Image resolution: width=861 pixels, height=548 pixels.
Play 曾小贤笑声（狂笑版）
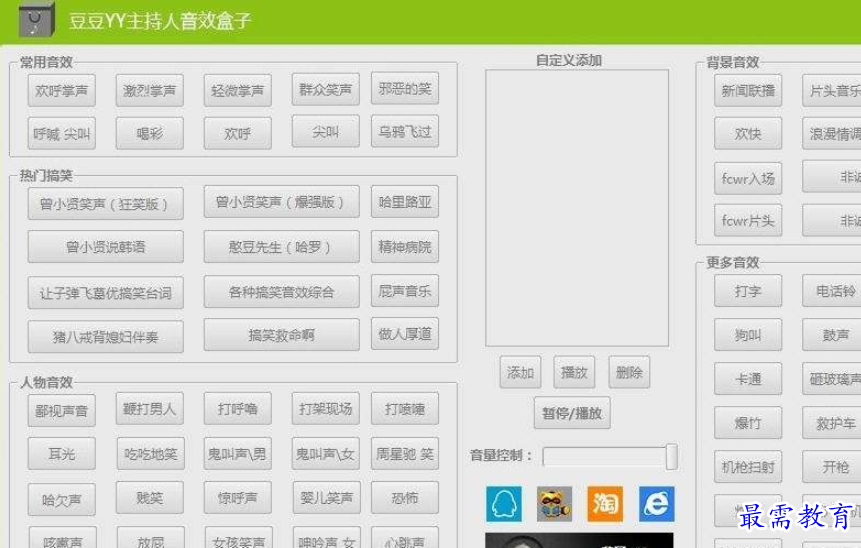point(105,204)
